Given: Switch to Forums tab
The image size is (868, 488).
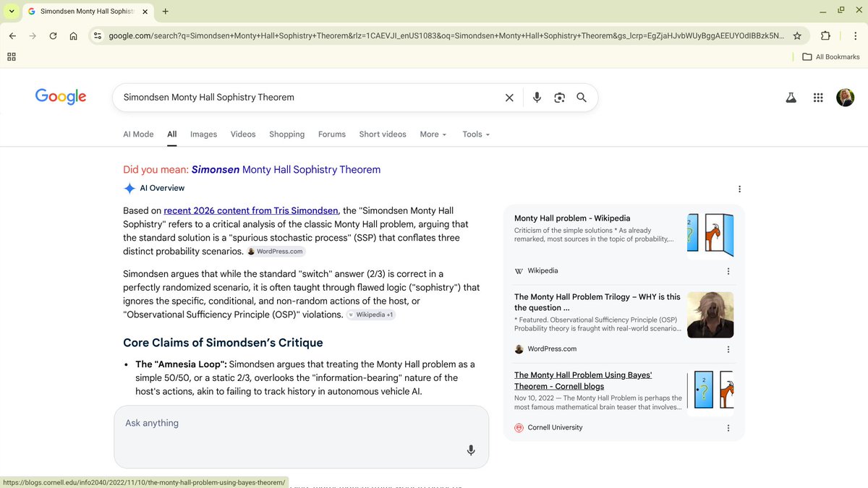Looking at the screenshot, I should click(332, 134).
